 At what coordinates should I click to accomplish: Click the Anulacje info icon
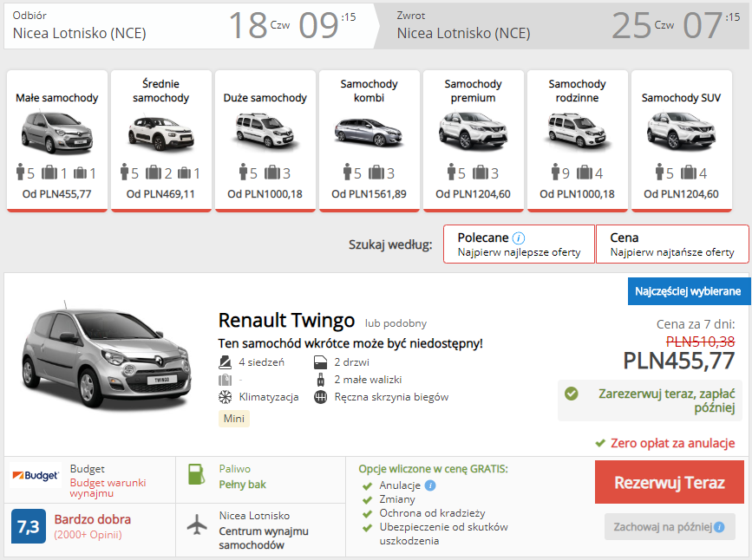pyautogui.click(x=430, y=485)
